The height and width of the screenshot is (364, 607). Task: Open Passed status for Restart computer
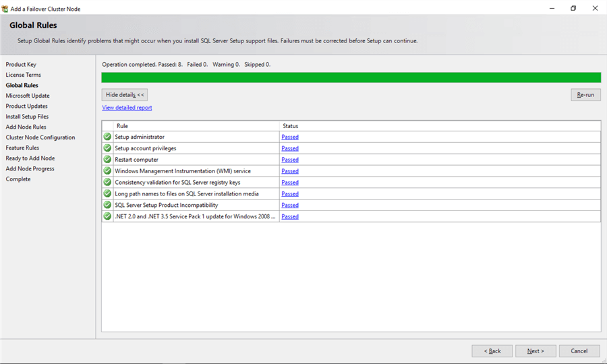pyautogui.click(x=290, y=160)
